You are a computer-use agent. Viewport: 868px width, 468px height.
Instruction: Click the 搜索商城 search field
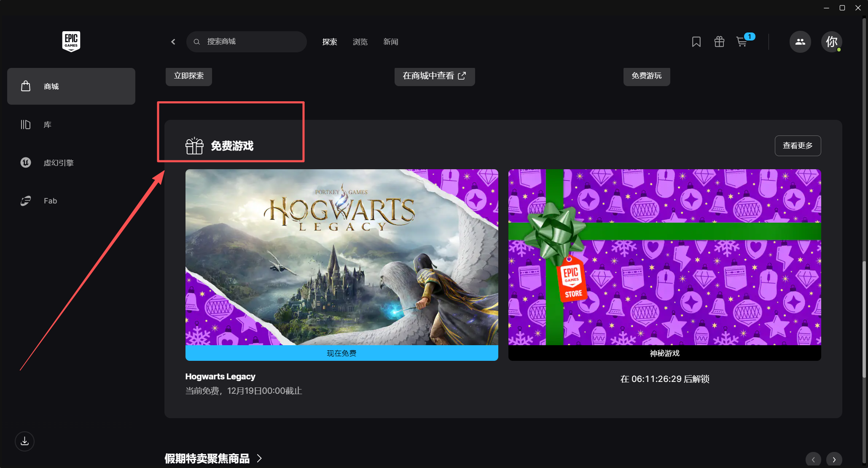(x=247, y=41)
